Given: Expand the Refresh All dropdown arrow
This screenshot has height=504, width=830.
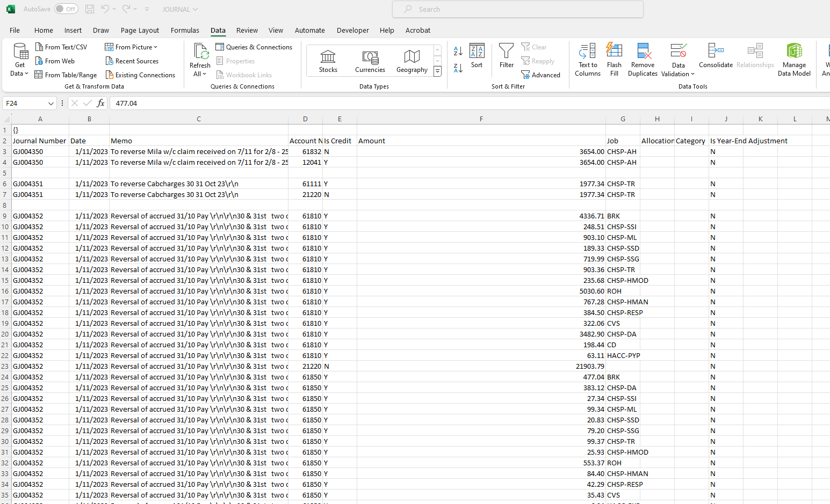Looking at the screenshot, I should [x=205, y=74].
